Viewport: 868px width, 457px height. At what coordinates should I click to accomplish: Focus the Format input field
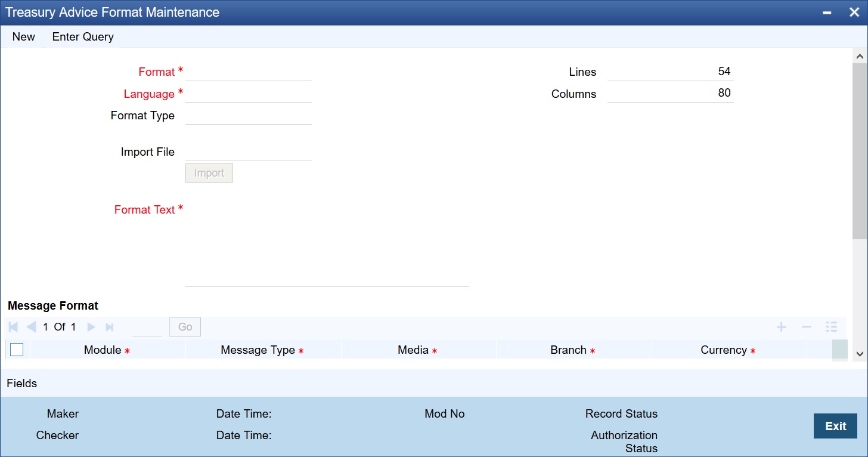(249, 72)
